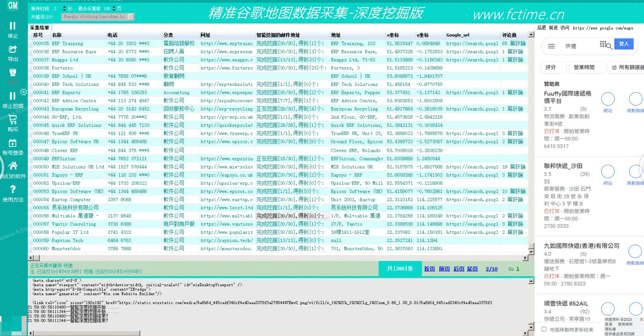Screen dimensions: 644x336
Task: Click 前进 browser forward button
Action: coord(553,28)
